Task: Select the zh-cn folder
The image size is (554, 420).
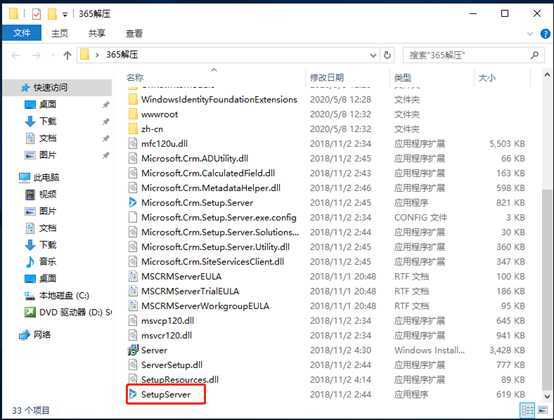Action: 152,129
